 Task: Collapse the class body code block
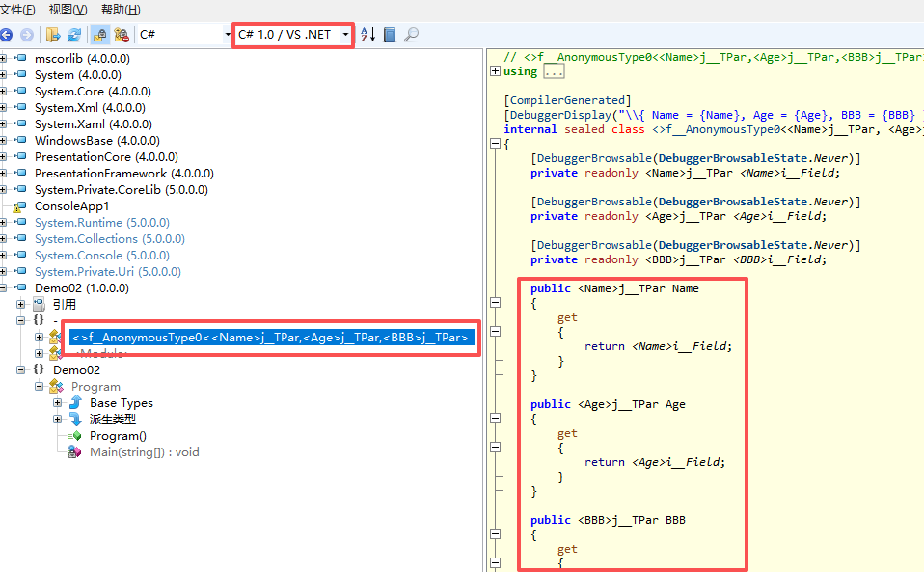[x=495, y=143]
